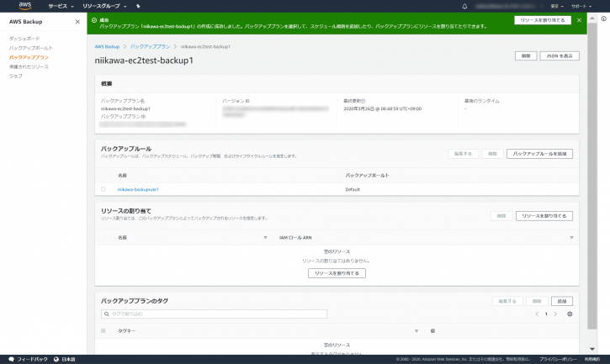Click the Privacy Policy footer link
610x364 pixels.
pos(559,359)
